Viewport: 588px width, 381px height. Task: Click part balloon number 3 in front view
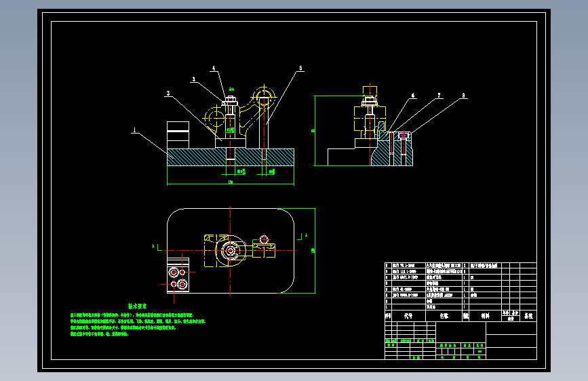[194, 79]
